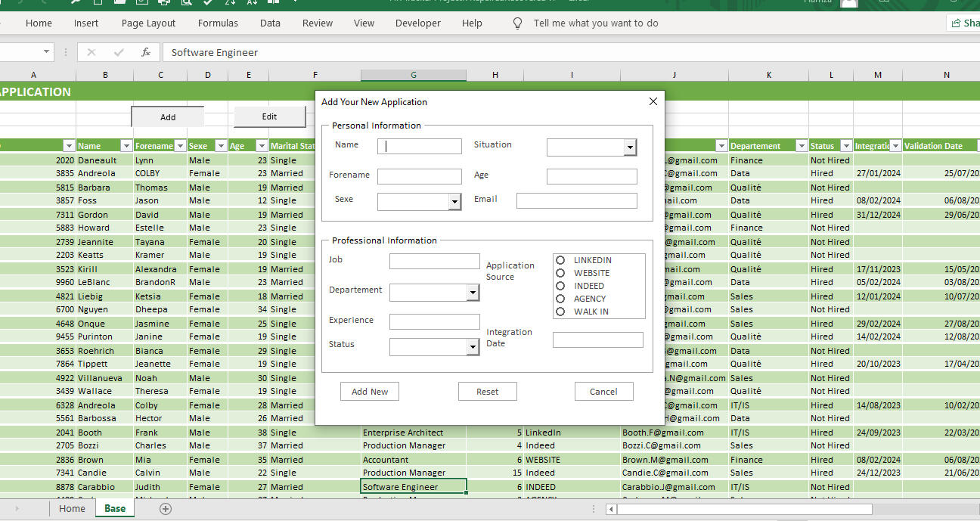This screenshot has height=521, width=980.
Task: Add a new sheet with the plus icon
Action: pos(166,509)
